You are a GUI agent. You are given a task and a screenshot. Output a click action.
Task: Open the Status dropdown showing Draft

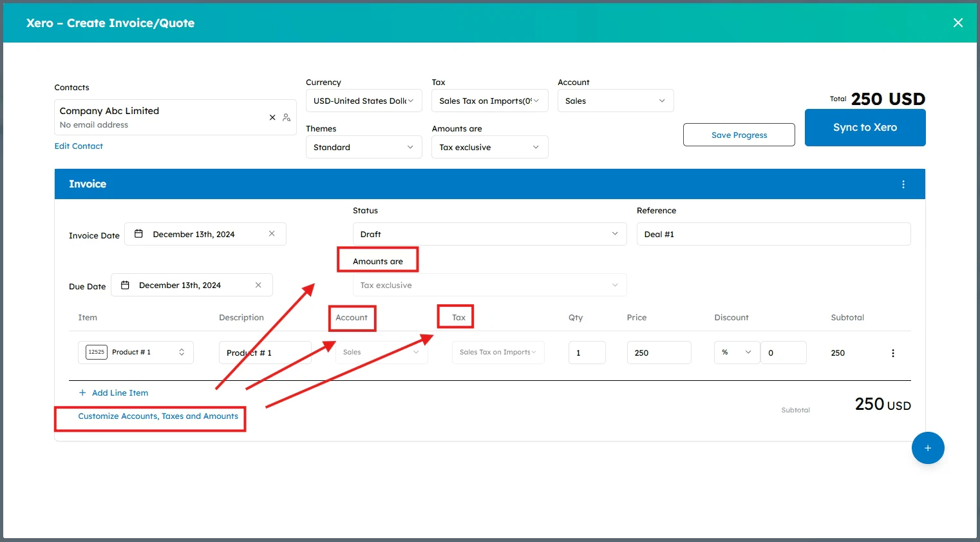tap(489, 234)
